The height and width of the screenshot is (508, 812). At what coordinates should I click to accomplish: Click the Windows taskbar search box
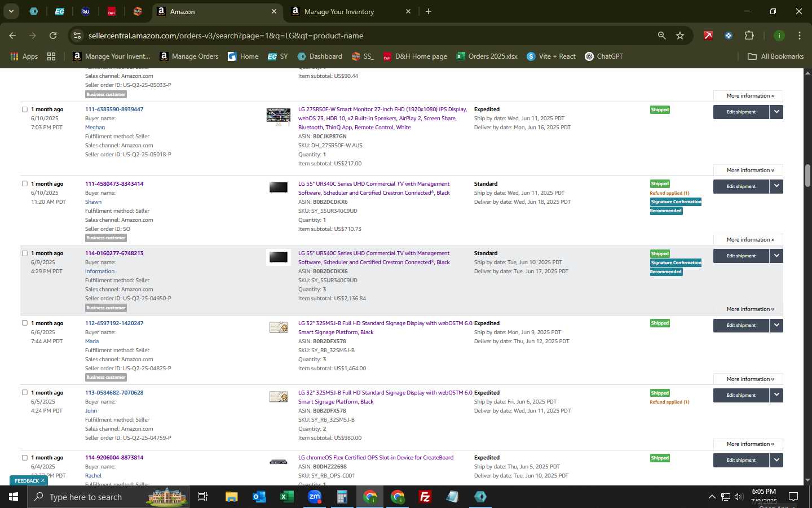[x=107, y=497]
